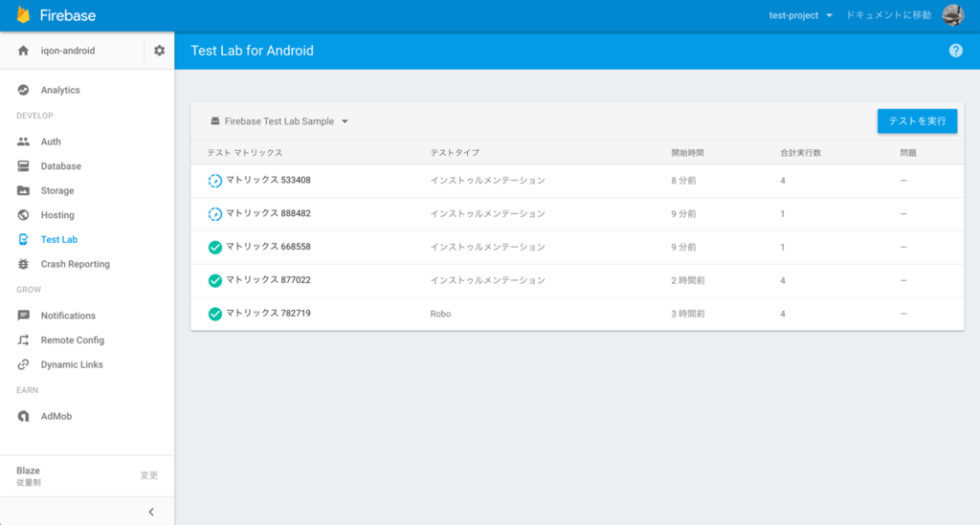Click the Robo test type cell
This screenshot has width=980, height=525.
(440, 314)
